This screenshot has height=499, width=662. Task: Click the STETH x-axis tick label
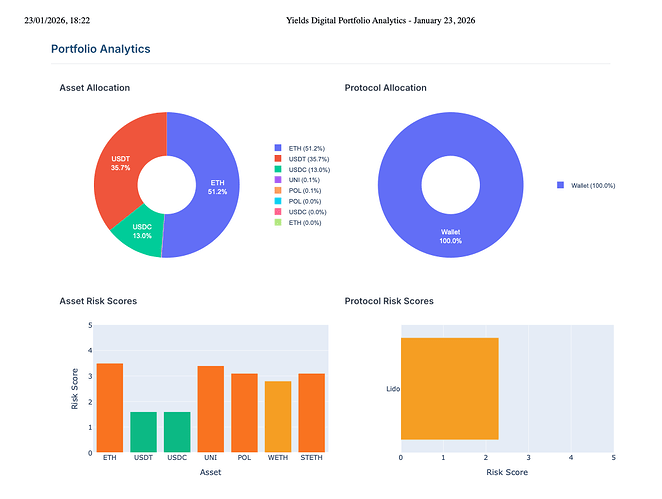coord(312,458)
